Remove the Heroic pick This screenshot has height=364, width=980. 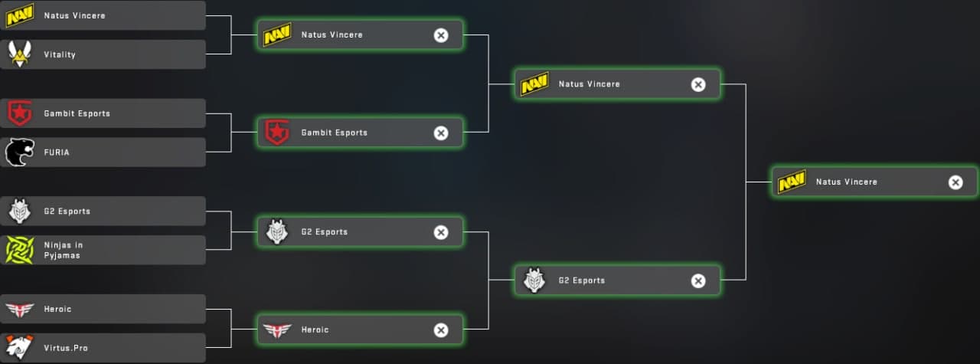[441, 330]
